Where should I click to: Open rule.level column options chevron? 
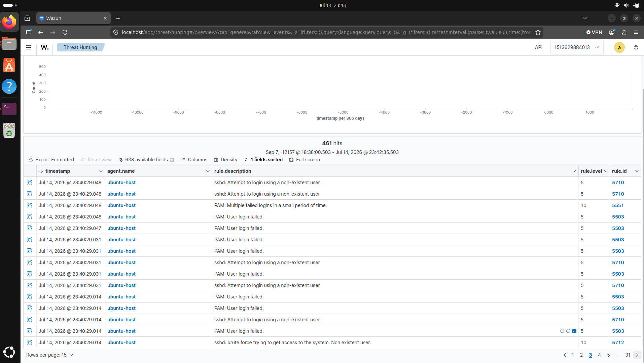(606, 171)
